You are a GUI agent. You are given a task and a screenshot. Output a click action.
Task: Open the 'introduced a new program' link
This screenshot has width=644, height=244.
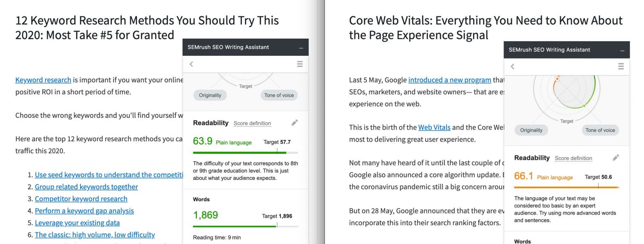click(x=449, y=80)
